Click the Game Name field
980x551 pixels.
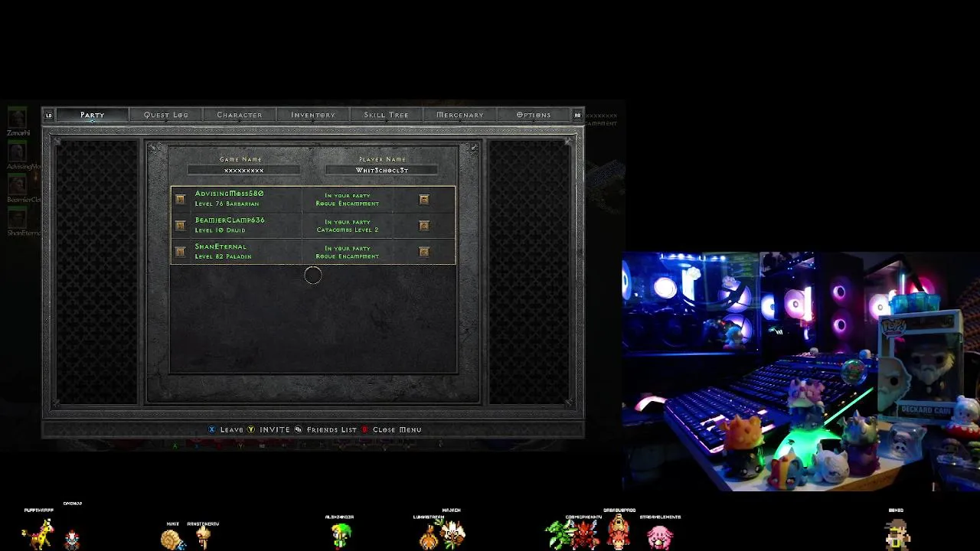(x=244, y=170)
